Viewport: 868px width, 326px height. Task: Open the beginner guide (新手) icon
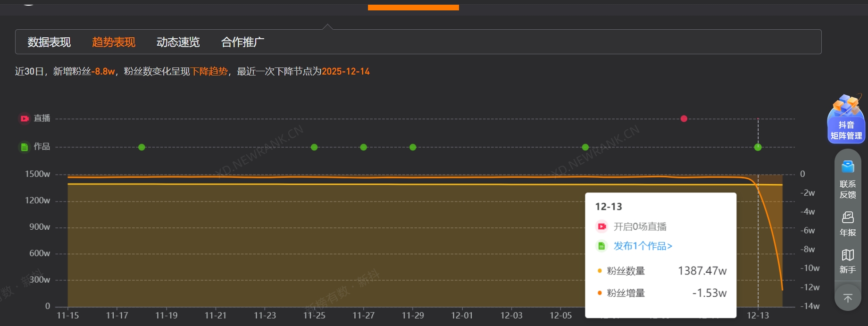(848, 255)
